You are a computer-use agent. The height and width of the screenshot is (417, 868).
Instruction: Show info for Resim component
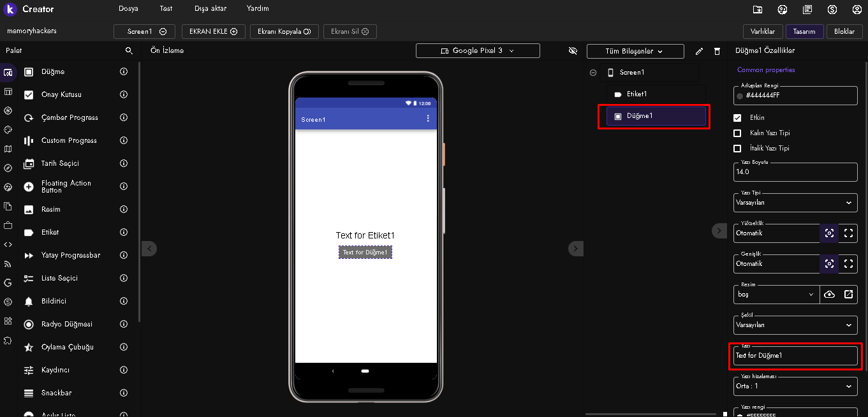124,209
